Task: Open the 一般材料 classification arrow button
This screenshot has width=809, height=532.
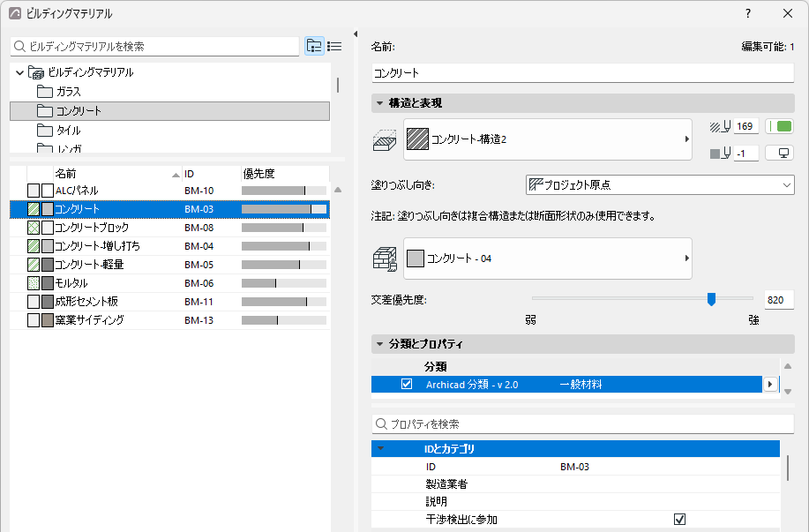Action: click(x=770, y=385)
